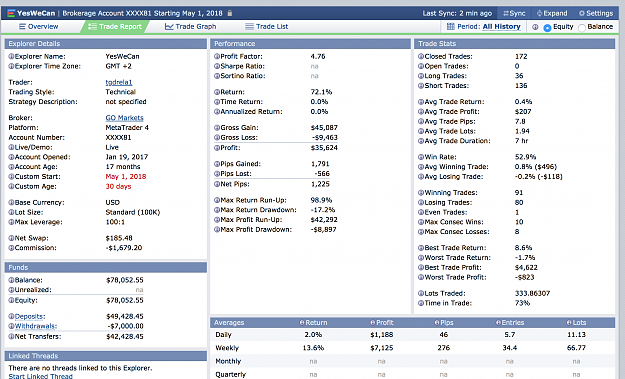
Task: Switch to the Overview tab
Action: coord(39,27)
